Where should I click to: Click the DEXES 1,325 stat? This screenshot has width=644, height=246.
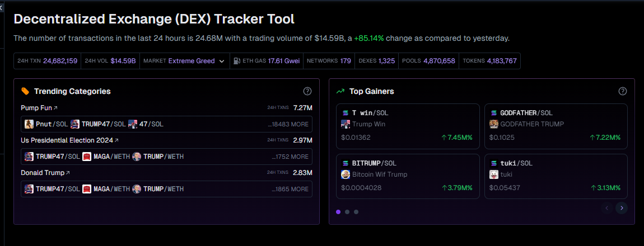(377, 61)
